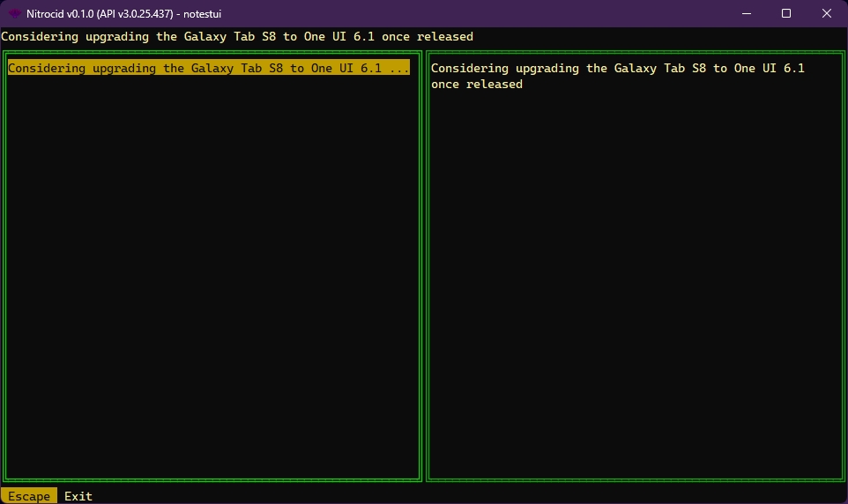This screenshot has height=504, width=848.
Task: Click the window title text 'Nitrocid v0.1.0'
Action: (x=62, y=13)
